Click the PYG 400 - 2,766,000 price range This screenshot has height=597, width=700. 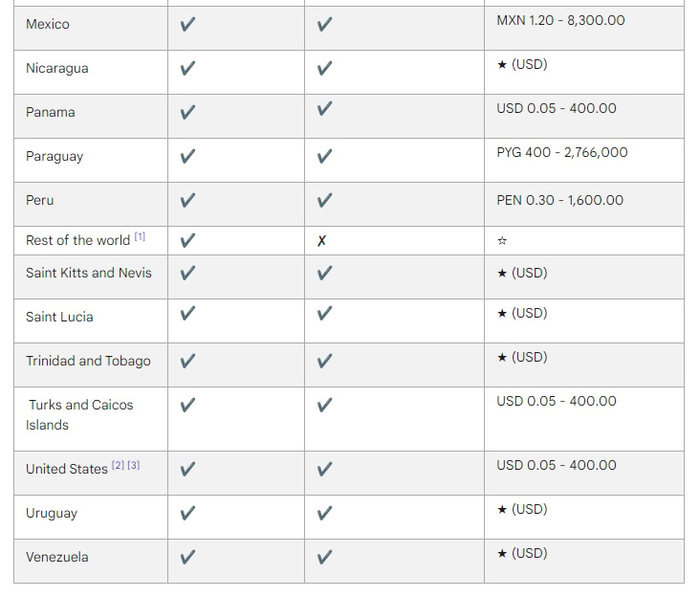click(562, 152)
